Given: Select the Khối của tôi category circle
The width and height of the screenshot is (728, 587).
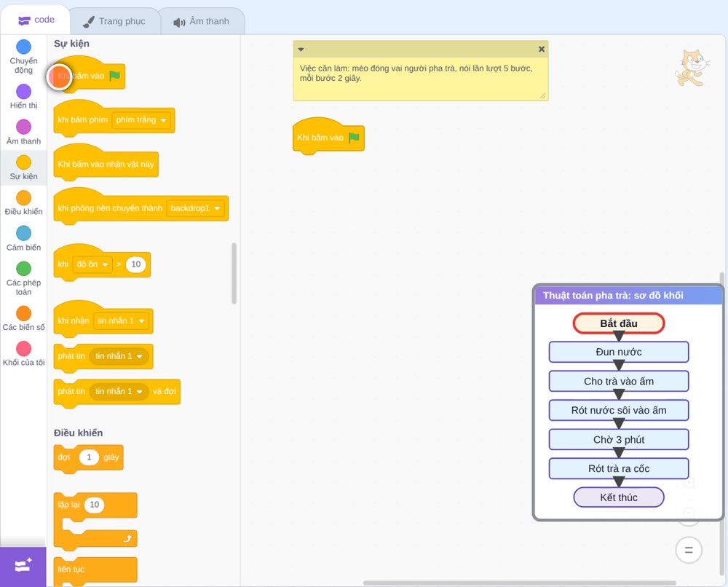Looking at the screenshot, I should click(x=24, y=348).
